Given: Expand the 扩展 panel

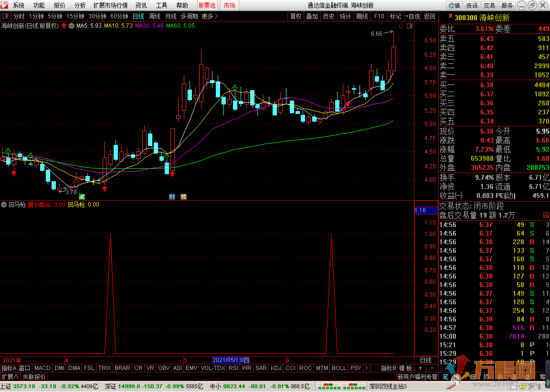Looking at the screenshot, I should (x=10, y=377).
